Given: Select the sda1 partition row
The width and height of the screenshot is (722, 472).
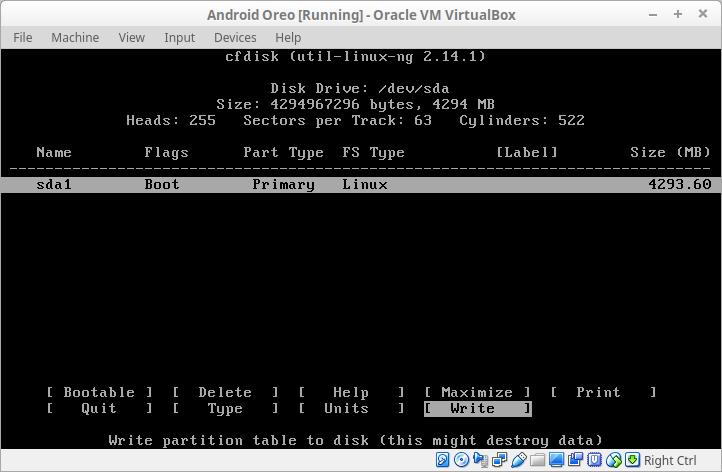Looking at the screenshot, I should (361, 185).
